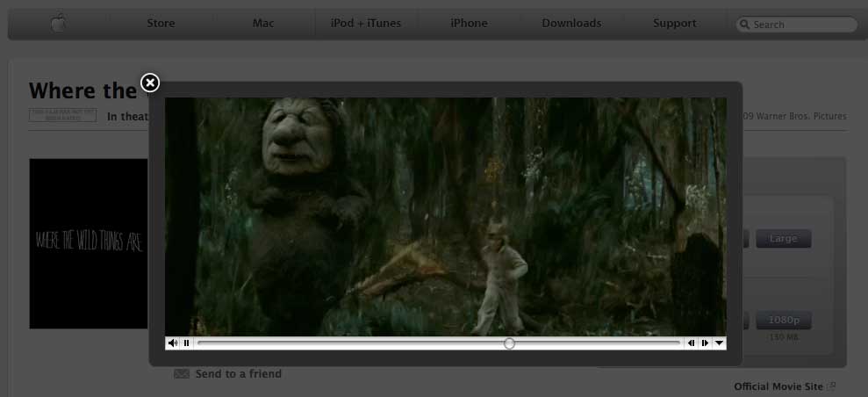Click the playhead knob on the progress bar

click(509, 343)
